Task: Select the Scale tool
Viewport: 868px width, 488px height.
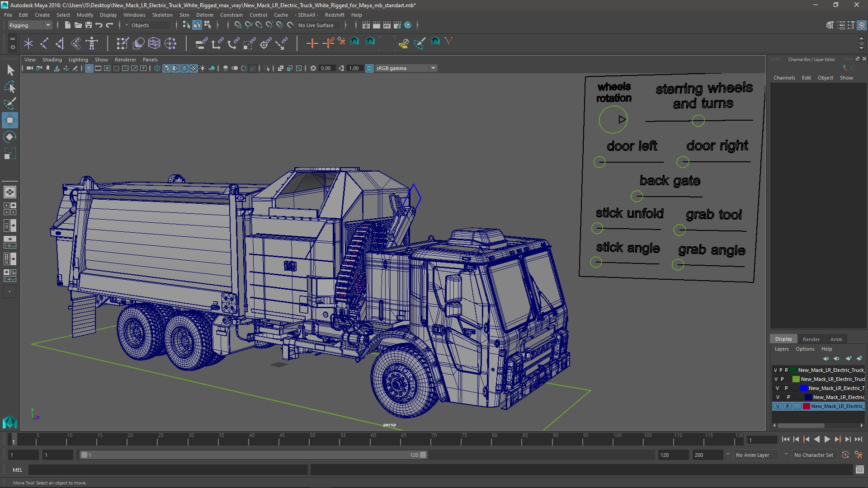Action: pyautogui.click(x=10, y=154)
